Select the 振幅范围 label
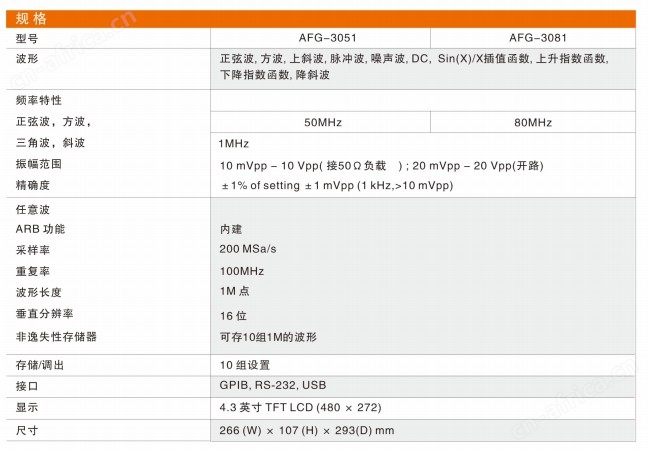Screen dimensions: 649x450 click(38, 164)
